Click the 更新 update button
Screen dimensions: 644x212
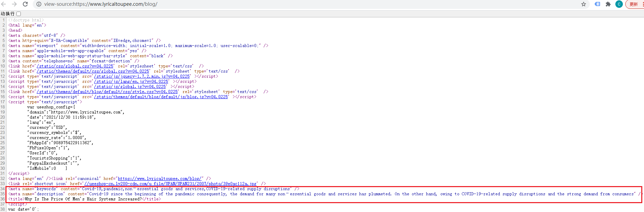point(634,4)
